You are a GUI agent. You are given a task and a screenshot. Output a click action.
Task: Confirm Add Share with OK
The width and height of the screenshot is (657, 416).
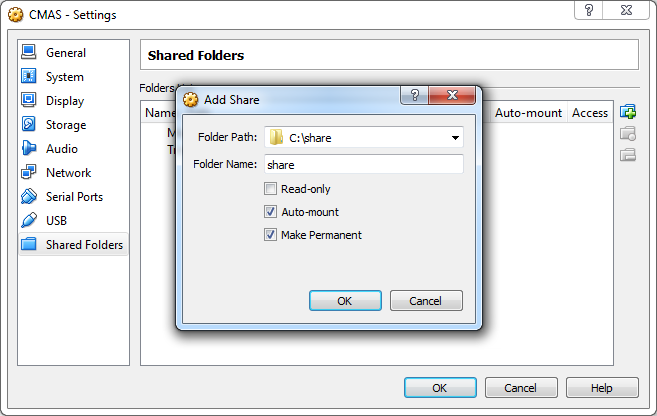(345, 301)
